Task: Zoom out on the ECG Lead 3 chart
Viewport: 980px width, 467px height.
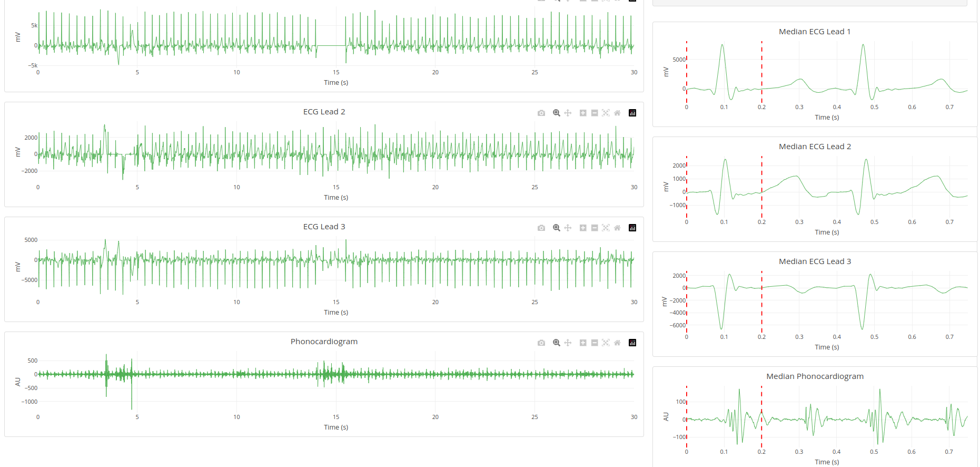Action: pyautogui.click(x=595, y=228)
